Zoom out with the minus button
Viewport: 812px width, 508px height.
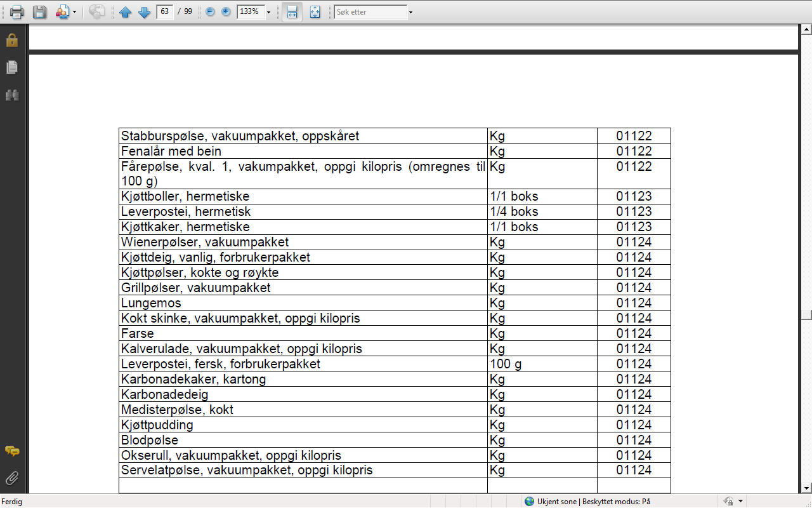pyautogui.click(x=211, y=12)
